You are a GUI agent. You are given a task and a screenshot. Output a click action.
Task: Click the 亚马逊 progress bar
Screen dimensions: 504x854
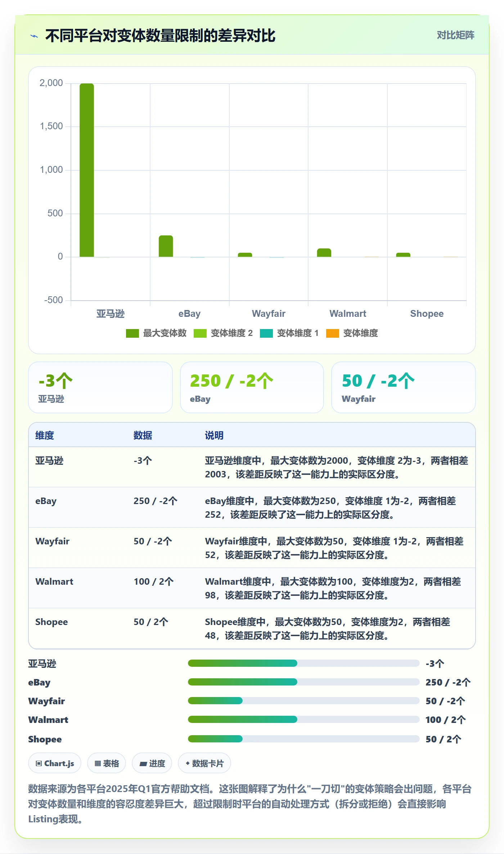point(303,663)
